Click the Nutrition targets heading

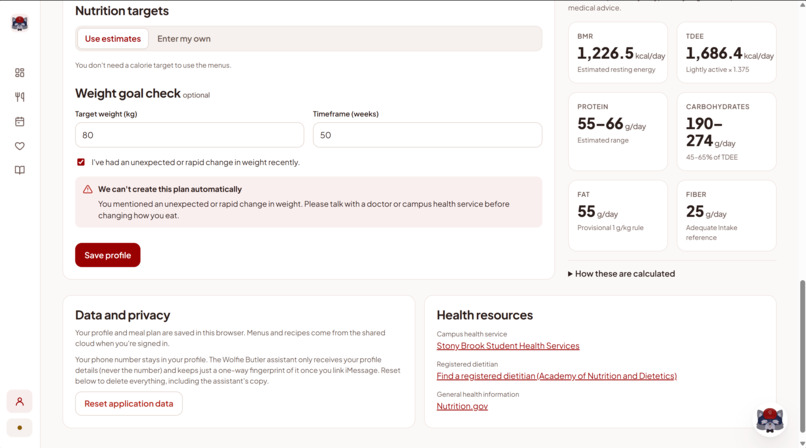click(x=122, y=11)
